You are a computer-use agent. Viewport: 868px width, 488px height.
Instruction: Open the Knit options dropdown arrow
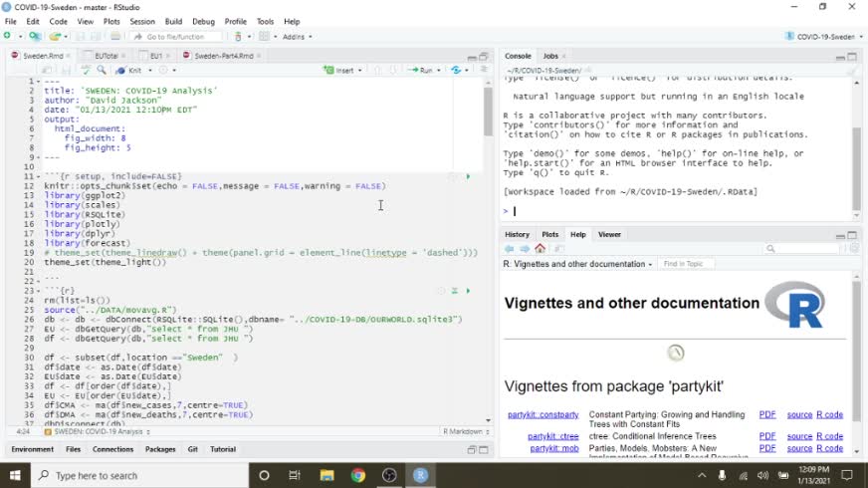coord(150,71)
